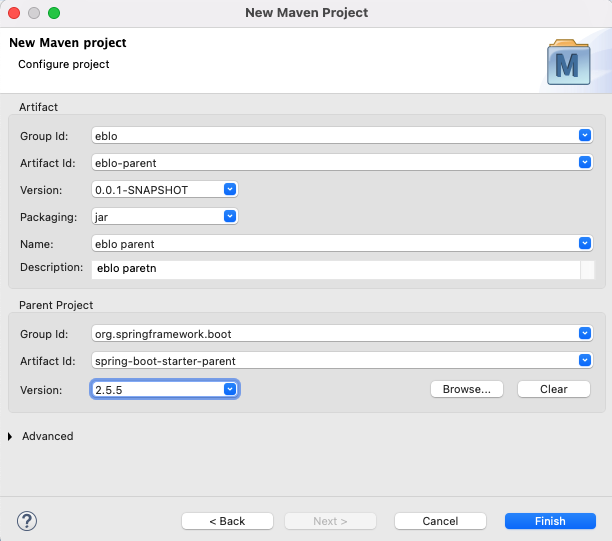
Task: Open the Artifact Group Id dropdown arrow
Action: point(585,135)
